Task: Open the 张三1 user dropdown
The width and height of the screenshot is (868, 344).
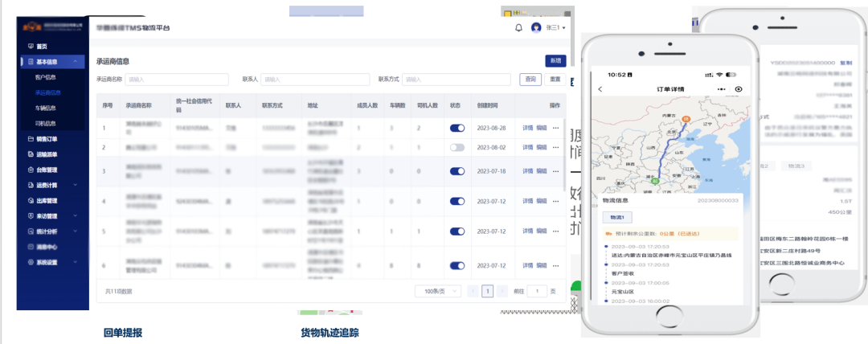Action: point(555,27)
